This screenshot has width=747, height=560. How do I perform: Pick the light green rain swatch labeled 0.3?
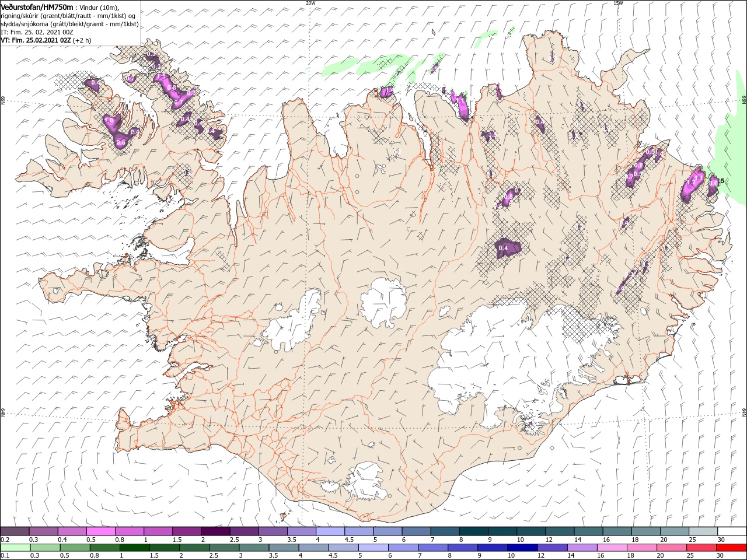coord(45,548)
